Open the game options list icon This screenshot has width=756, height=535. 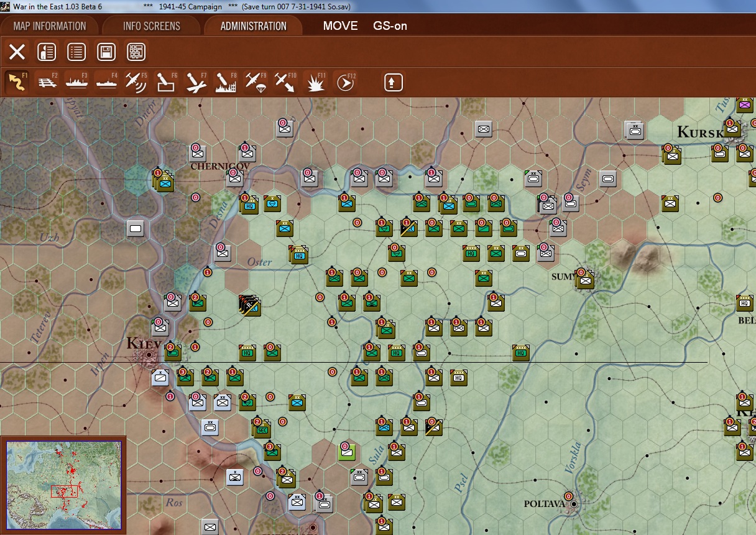(x=76, y=52)
